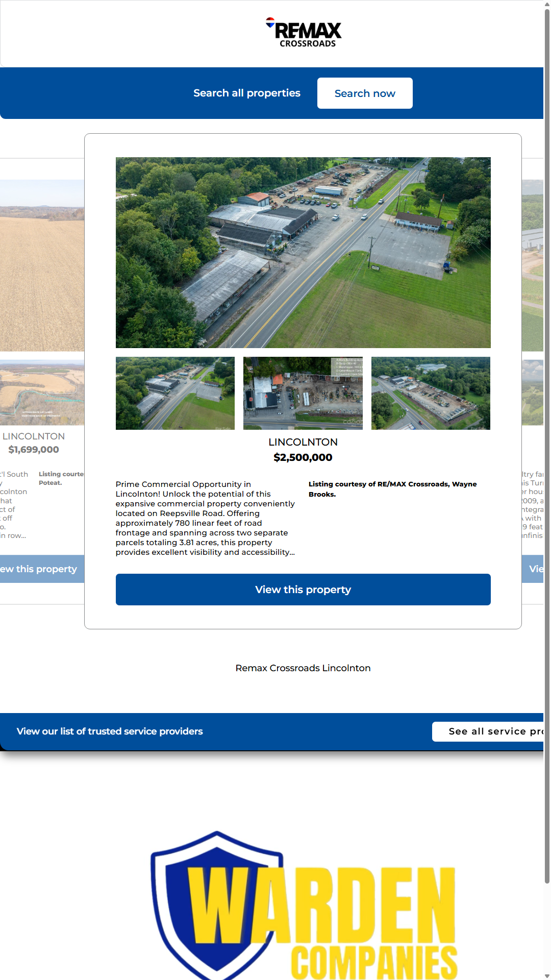Click the $1,699,000 listing price
Image resolution: width=551 pixels, height=980 pixels.
pos(34,450)
